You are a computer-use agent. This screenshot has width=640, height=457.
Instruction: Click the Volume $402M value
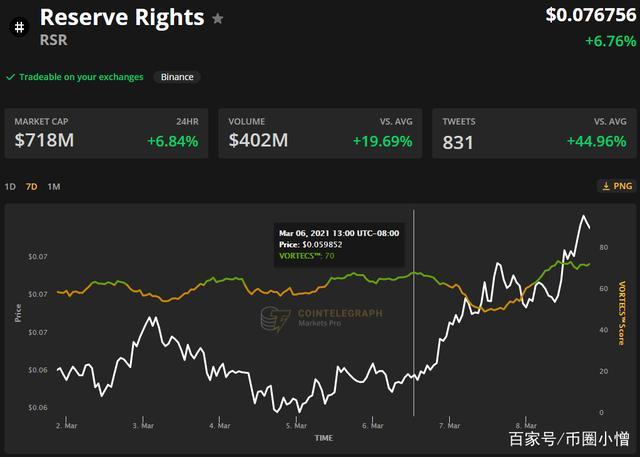tap(258, 140)
